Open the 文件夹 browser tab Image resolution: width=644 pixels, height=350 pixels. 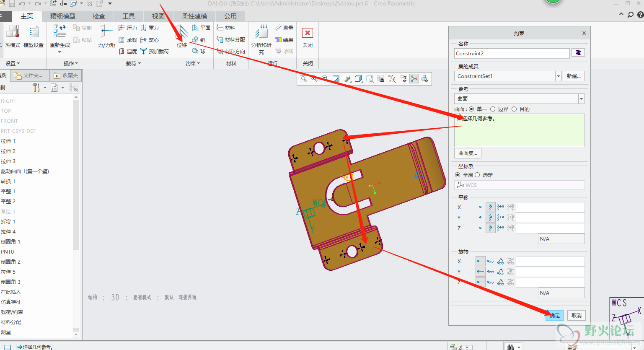click(x=29, y=75)
